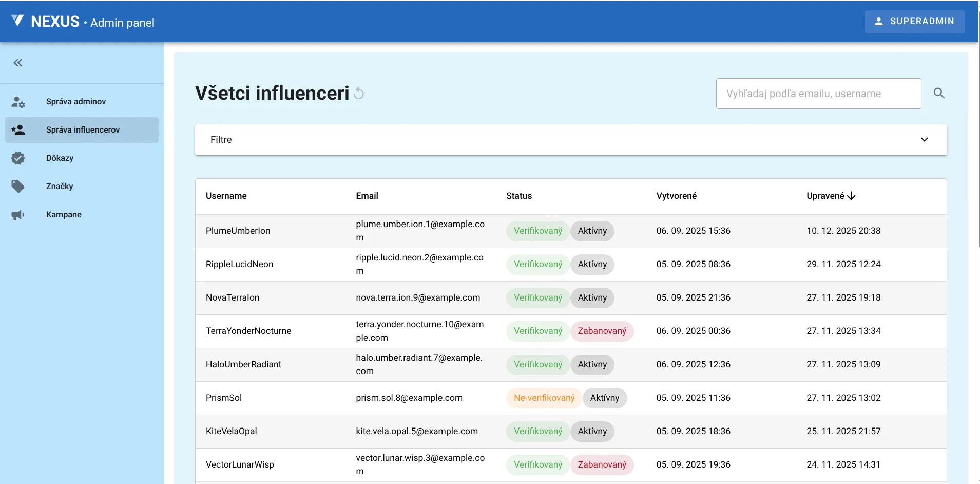The image size is (980, 484).
Task: Open the Správa influencerov section
Action: pyautogui.click(x=82, y=129)
